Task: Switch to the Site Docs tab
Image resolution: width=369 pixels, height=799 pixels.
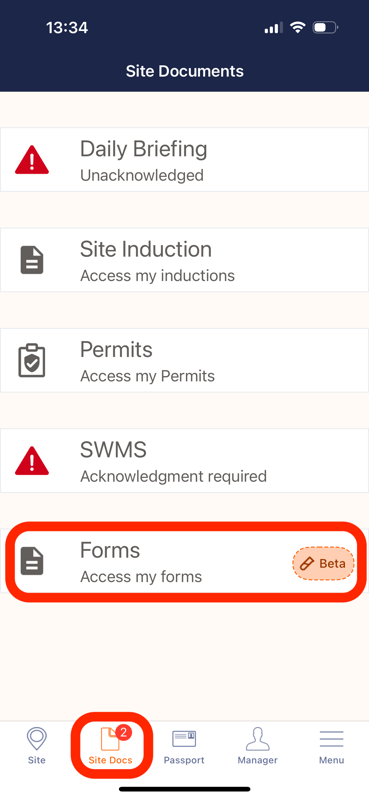Action: pyautogui.click(x=111, y=745)
